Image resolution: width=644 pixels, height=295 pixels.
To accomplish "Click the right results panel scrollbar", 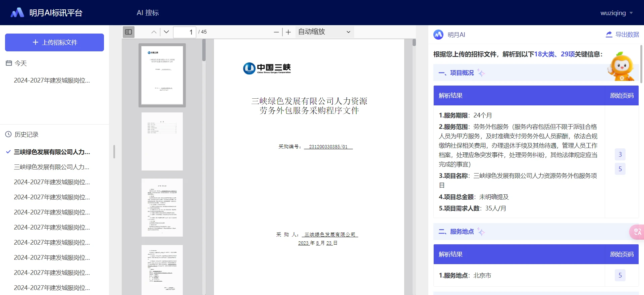I will (x=641, y=64).
